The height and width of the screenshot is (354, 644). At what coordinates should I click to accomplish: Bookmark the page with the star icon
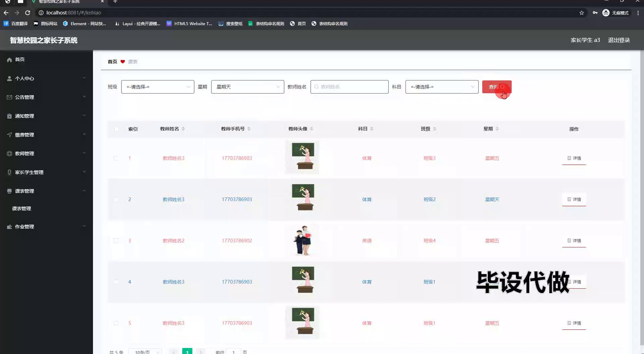point(581,13)
